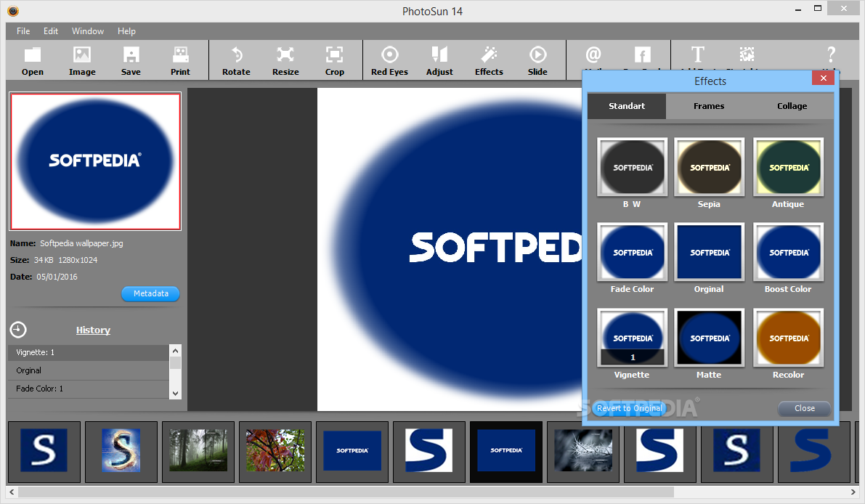Apply the Fade Color effect

coord(632,252)
